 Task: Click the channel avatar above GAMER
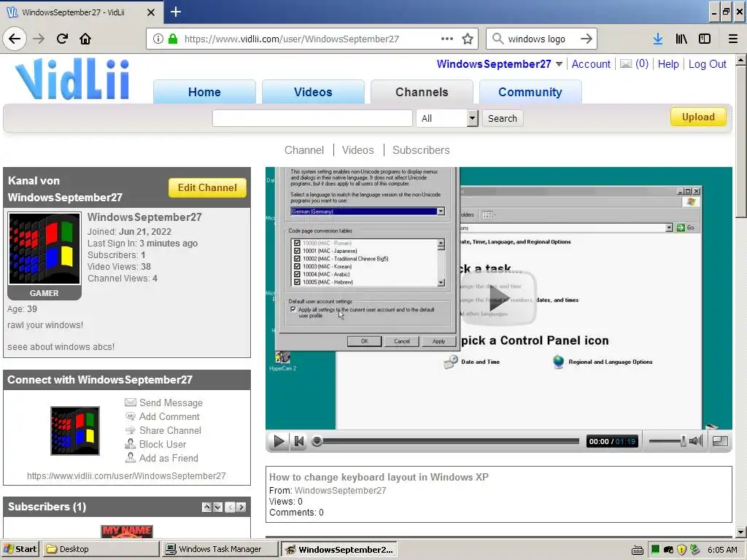(x=44, y=249)
